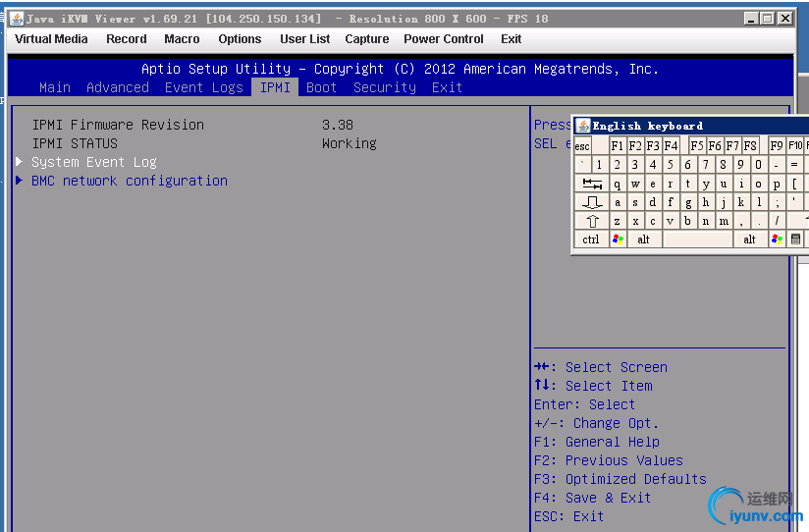809x532 pixels.
Task: Click the number 0 key on virtual keyboard
Action: pyautogui.click(x=758, y=165)
